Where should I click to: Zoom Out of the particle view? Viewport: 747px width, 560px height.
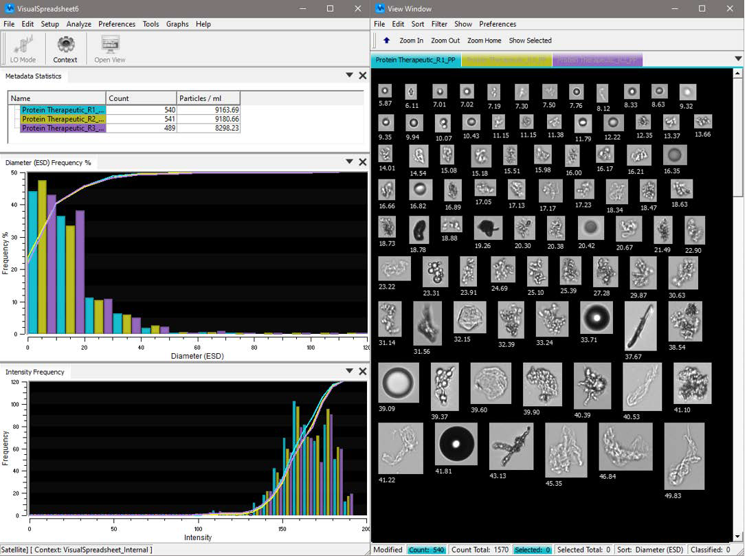[445, 40]
